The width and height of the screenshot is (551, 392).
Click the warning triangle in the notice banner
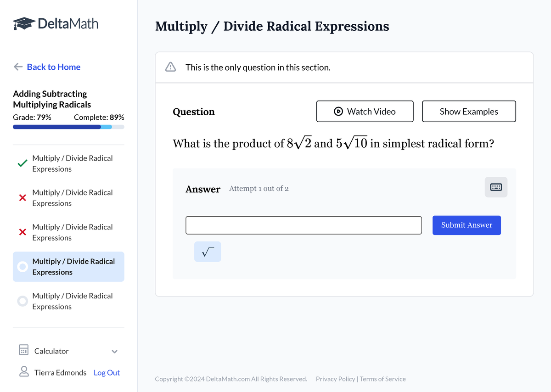pos(170,67)
